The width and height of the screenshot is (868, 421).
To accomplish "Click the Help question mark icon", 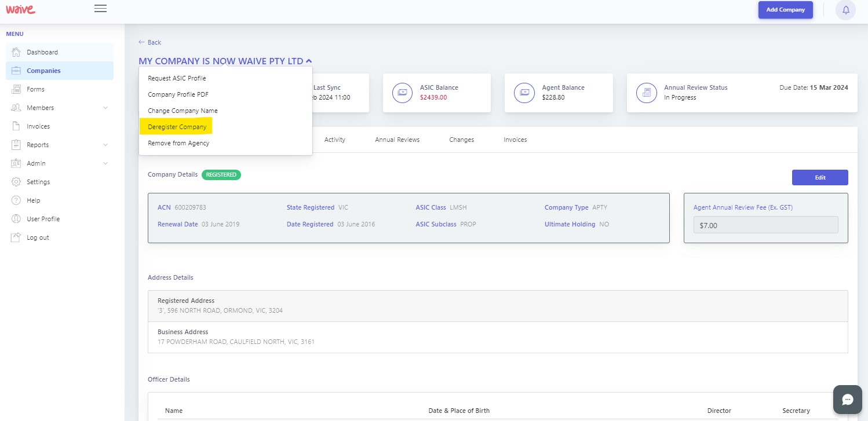I will [x=16, y=200].
